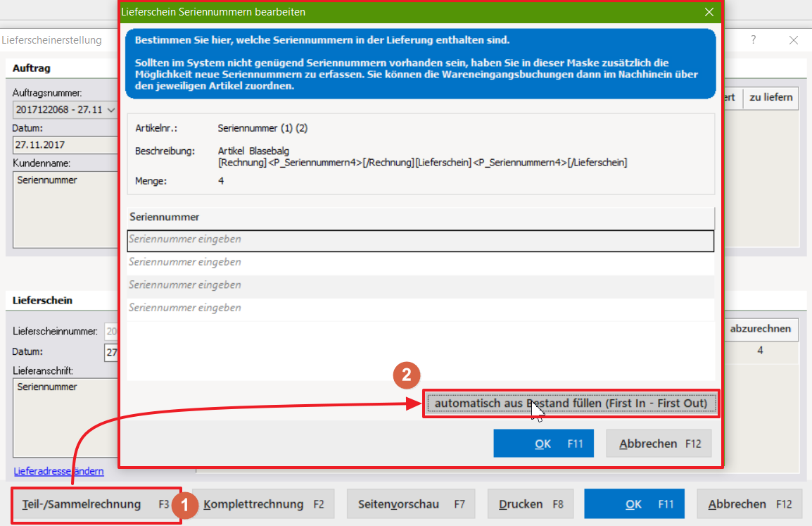Click the zu liefern column header
This screenshot has width=812, height=526.
coord(771,97)
